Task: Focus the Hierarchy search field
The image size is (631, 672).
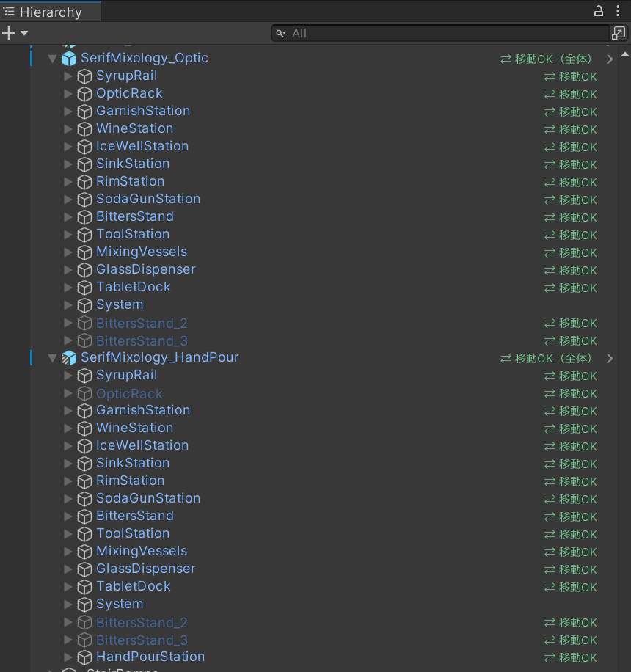Action: coord(440,33)
